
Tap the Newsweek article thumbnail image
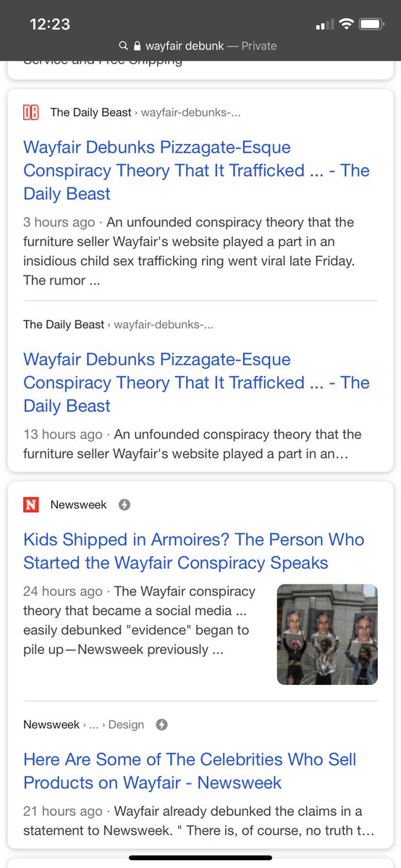[x=327, y=634]
